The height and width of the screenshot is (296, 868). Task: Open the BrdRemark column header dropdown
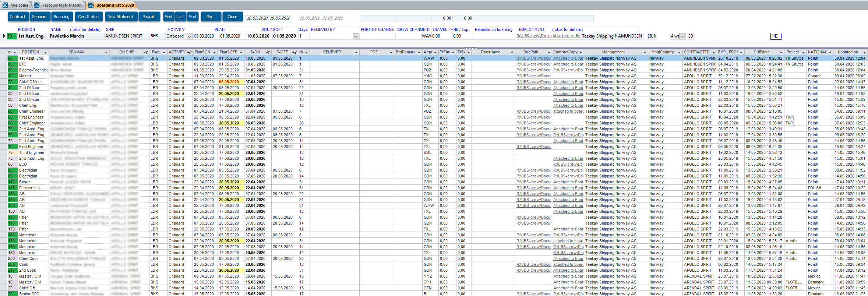(419, 52)
